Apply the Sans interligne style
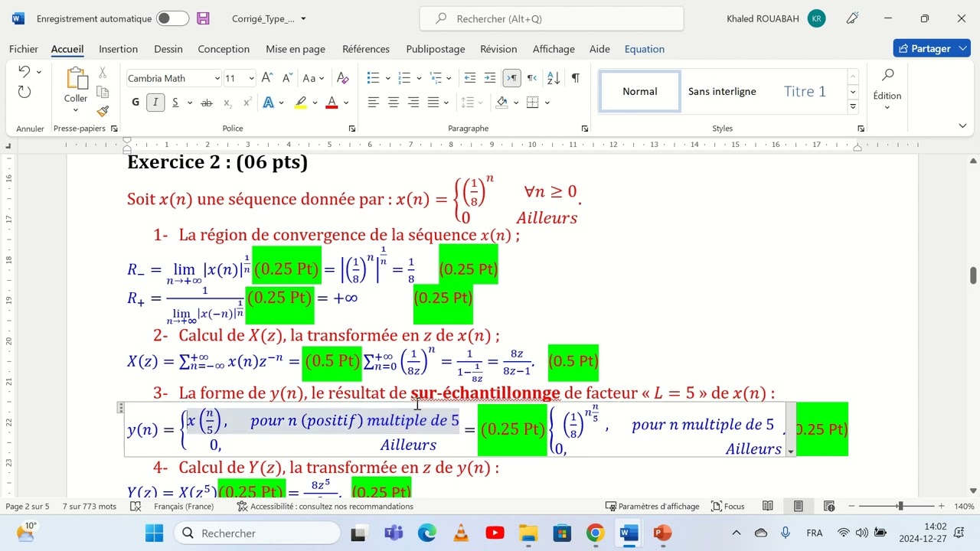Viewport: 980px width, 551px height. (722, 91)
